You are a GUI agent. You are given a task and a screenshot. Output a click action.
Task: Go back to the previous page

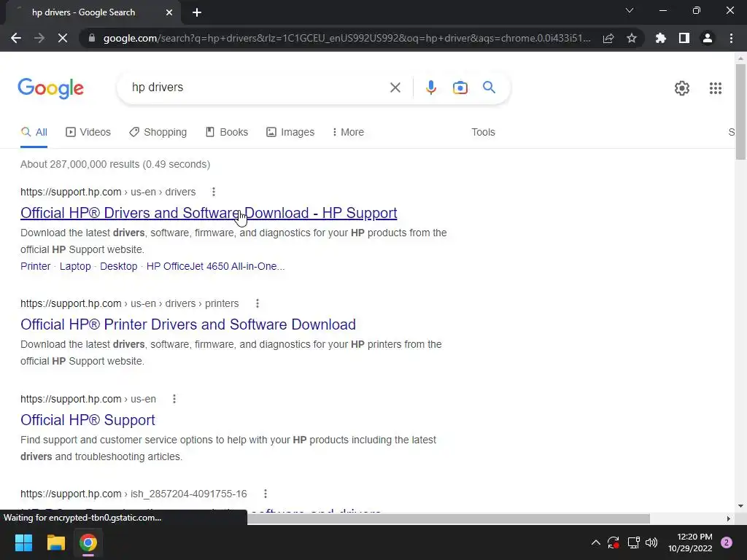pyautogui.click(x=16, y=38)
